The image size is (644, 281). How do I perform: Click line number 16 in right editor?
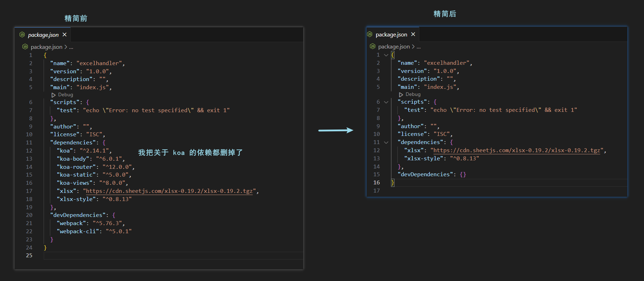[x=376, y=183]
